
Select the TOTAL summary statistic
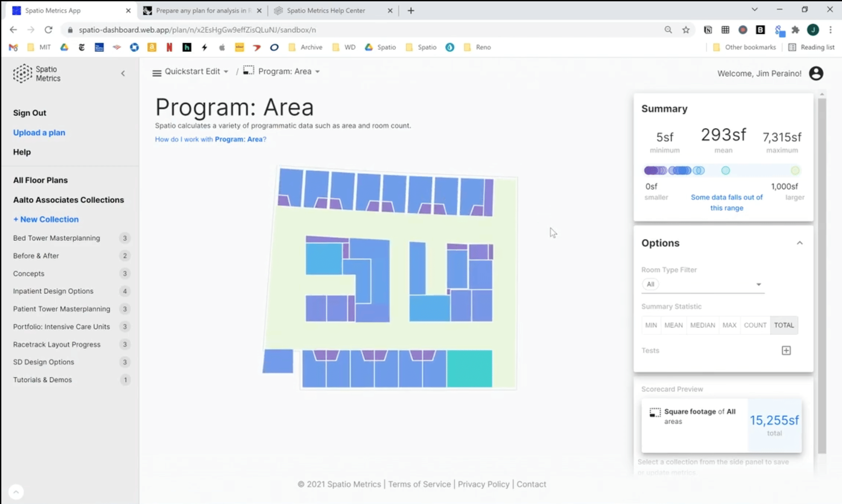click(x=784, y=325)
